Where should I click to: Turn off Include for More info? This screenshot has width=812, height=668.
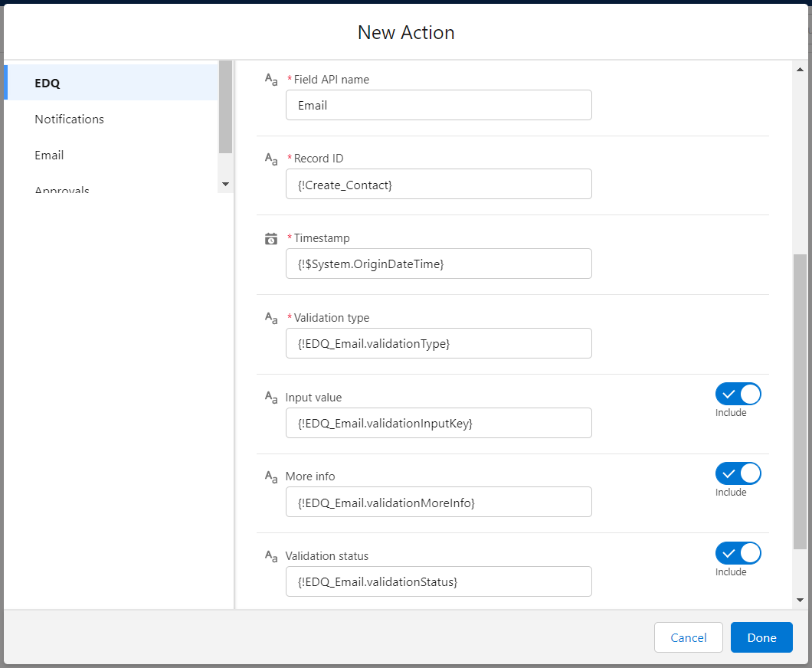tap(738, 473)
